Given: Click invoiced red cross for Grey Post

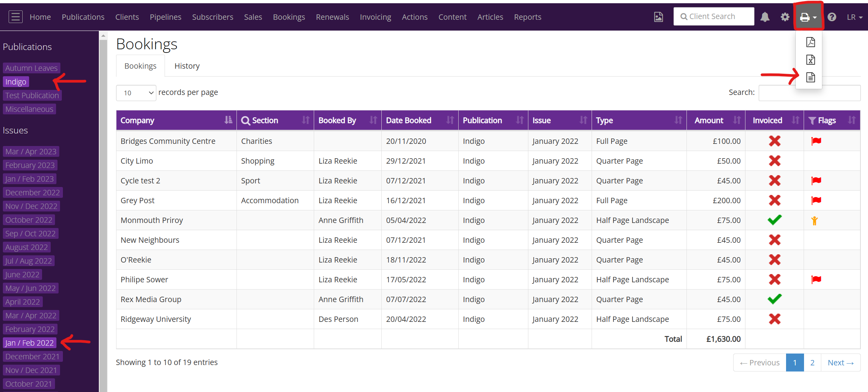Looking at the screenshot, I should [x=775, y=200].
